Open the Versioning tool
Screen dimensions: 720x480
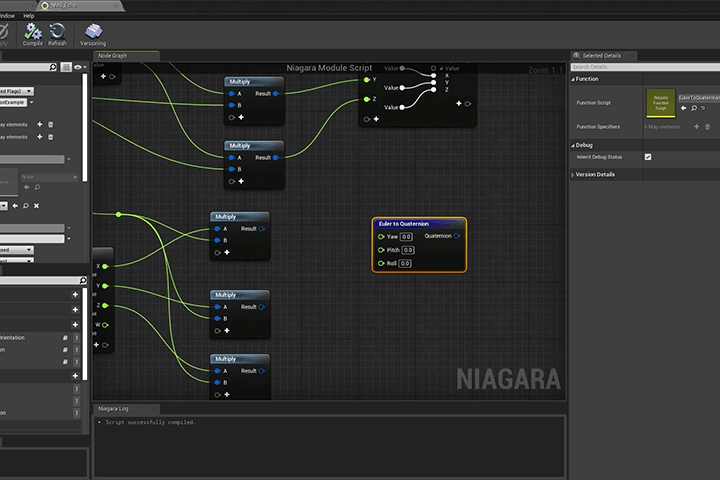pyautogui.click(x=93, y=35)
